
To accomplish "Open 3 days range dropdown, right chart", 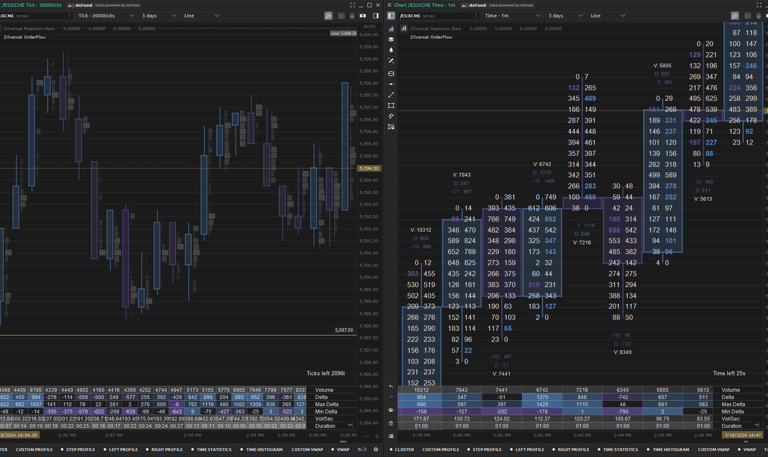I will click(565, 16).
